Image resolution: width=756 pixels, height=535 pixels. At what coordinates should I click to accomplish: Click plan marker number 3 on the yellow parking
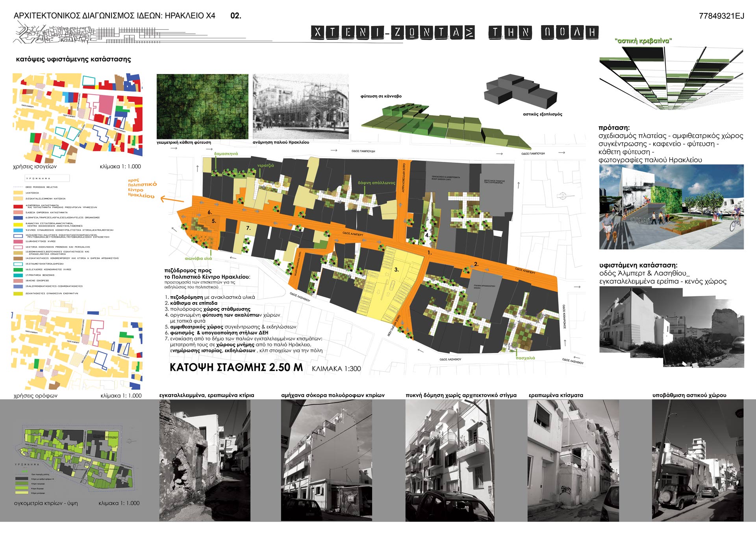(397, 270)
